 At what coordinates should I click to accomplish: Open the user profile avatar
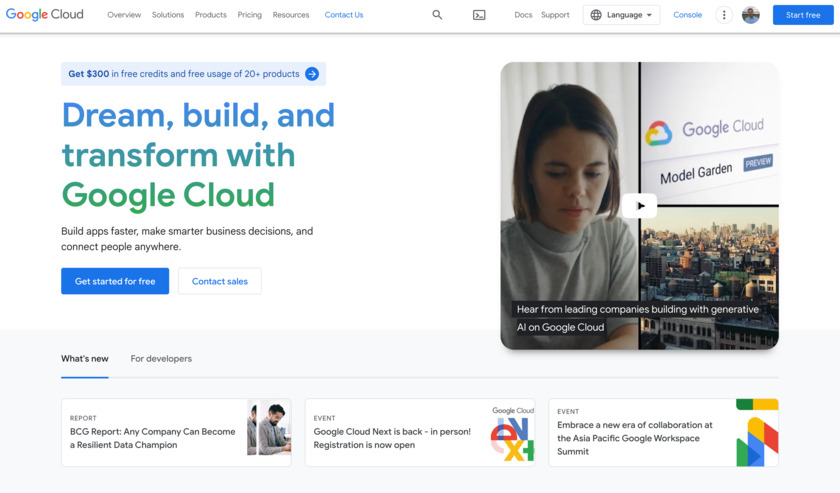tap(751, 15)
